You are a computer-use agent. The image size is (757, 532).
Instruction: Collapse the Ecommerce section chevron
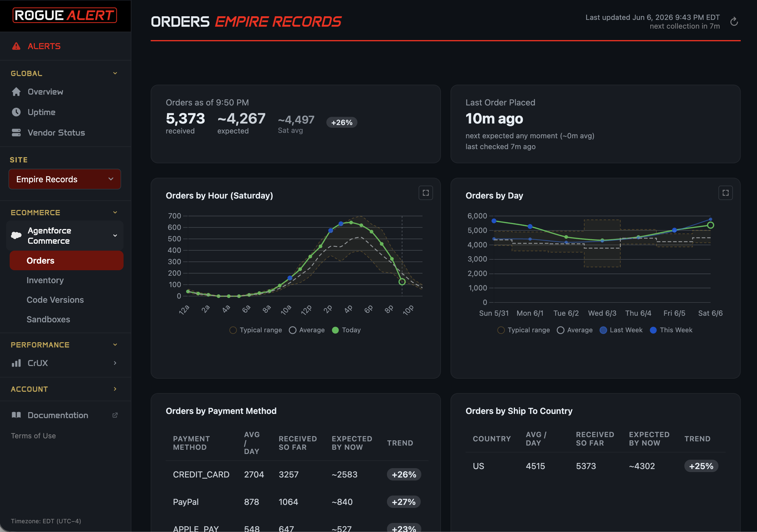pos(115,212)
